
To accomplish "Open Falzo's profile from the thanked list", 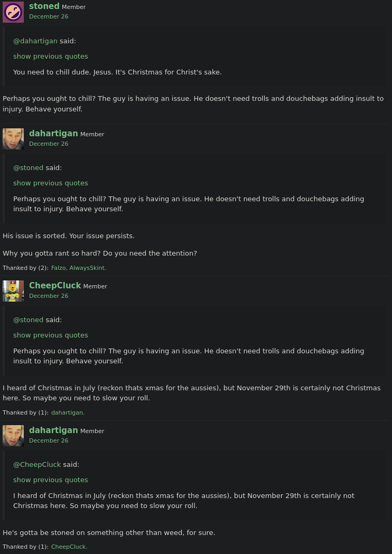I will [x=58, y=268].
